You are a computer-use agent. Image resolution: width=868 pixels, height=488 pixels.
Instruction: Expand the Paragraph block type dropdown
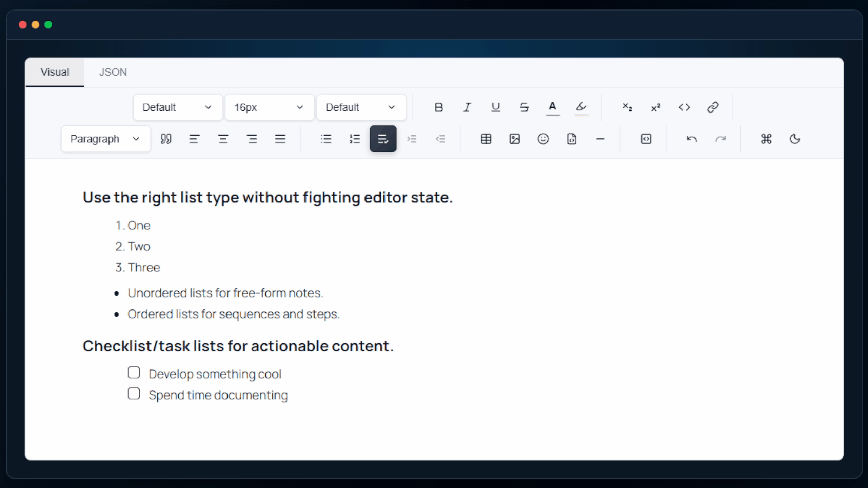[105, 139]
